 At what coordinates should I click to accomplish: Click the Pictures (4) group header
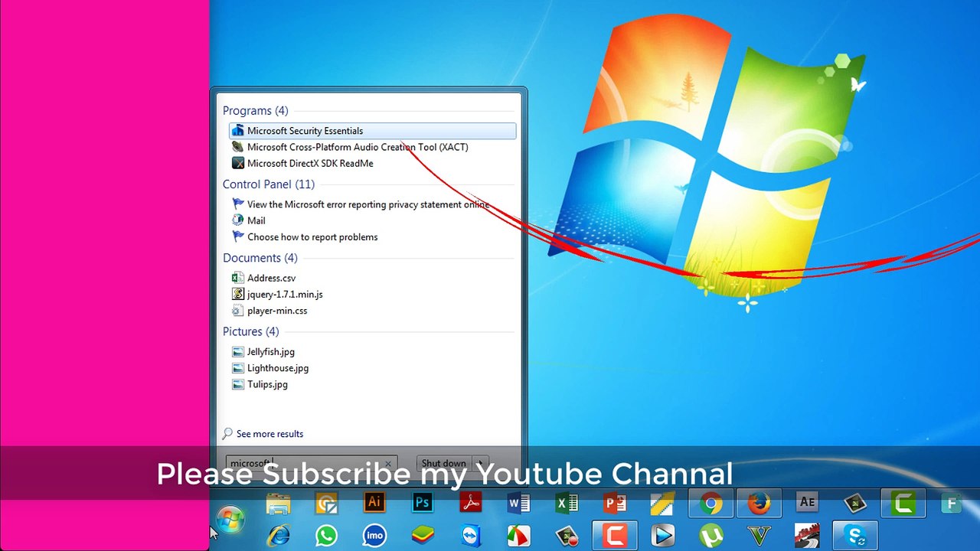pos(250,331)
